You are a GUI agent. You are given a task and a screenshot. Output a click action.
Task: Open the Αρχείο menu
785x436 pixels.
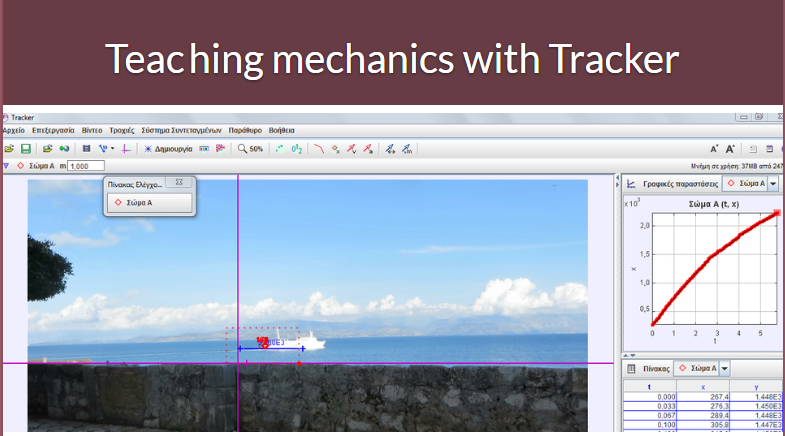(x=13, y=130)
